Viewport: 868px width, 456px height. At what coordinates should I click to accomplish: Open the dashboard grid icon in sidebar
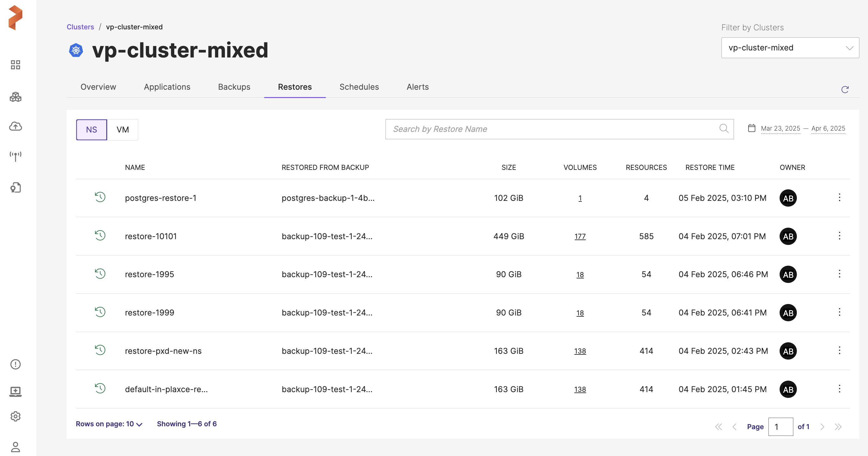click(16, 65)
